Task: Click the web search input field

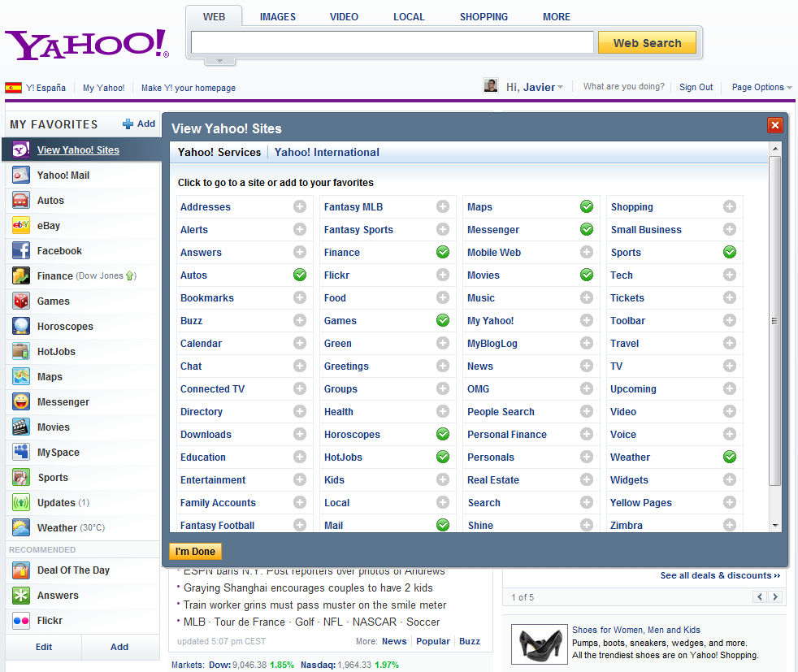Action: (392, 42)
